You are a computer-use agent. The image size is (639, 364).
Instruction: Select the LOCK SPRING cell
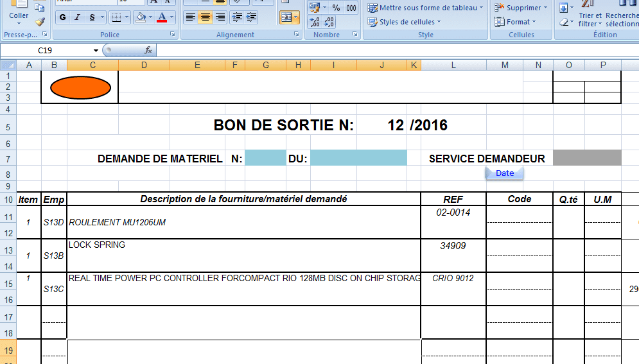[x=243, y=256]
